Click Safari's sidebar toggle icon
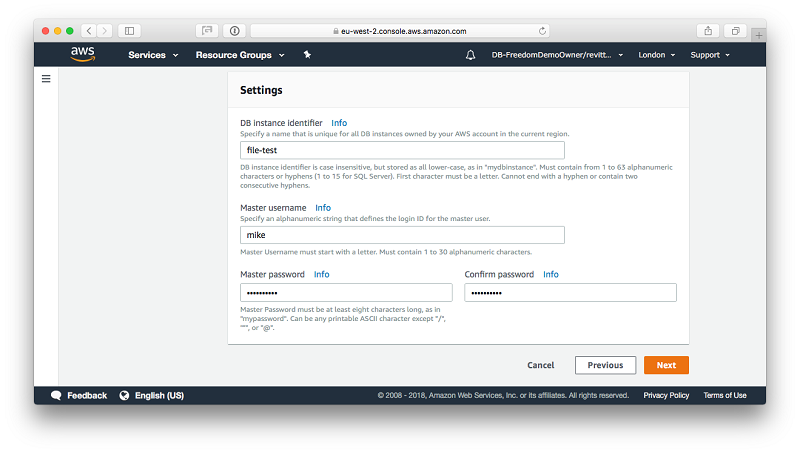The image size is (800, 453). (129, 31)
